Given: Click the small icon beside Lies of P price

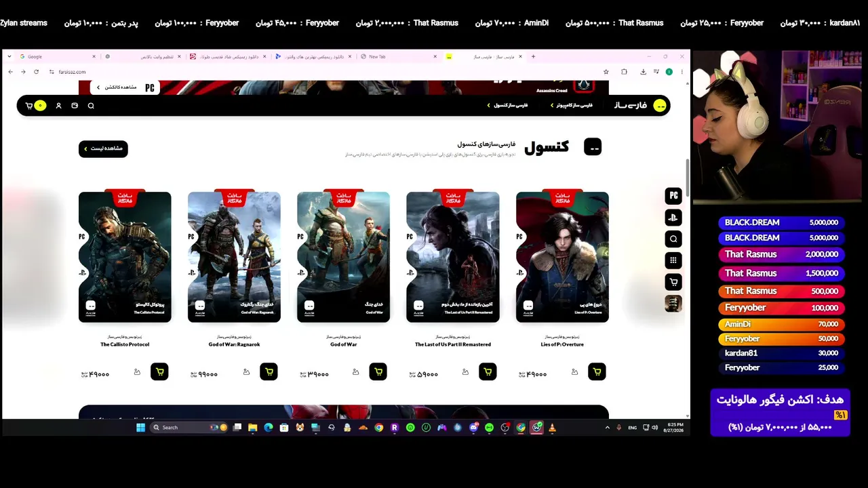Looking at the screenshot, I should click(574, 371).
